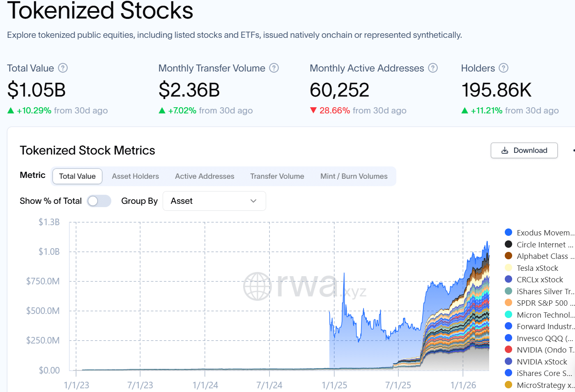Click the Monthly Active Addresses help icon
Image resolution: width=575 pixels, height=392 pixels.
433,68
